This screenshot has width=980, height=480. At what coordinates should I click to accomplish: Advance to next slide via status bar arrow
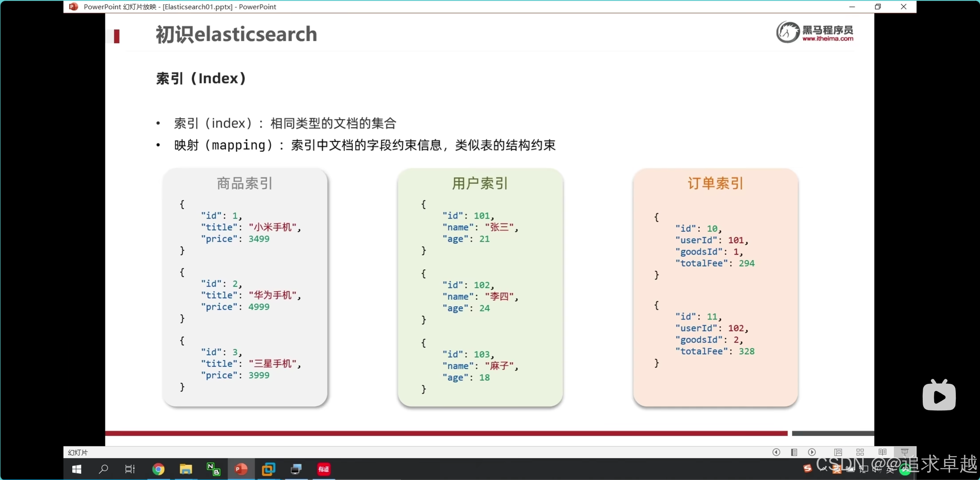tap(812, 452)
